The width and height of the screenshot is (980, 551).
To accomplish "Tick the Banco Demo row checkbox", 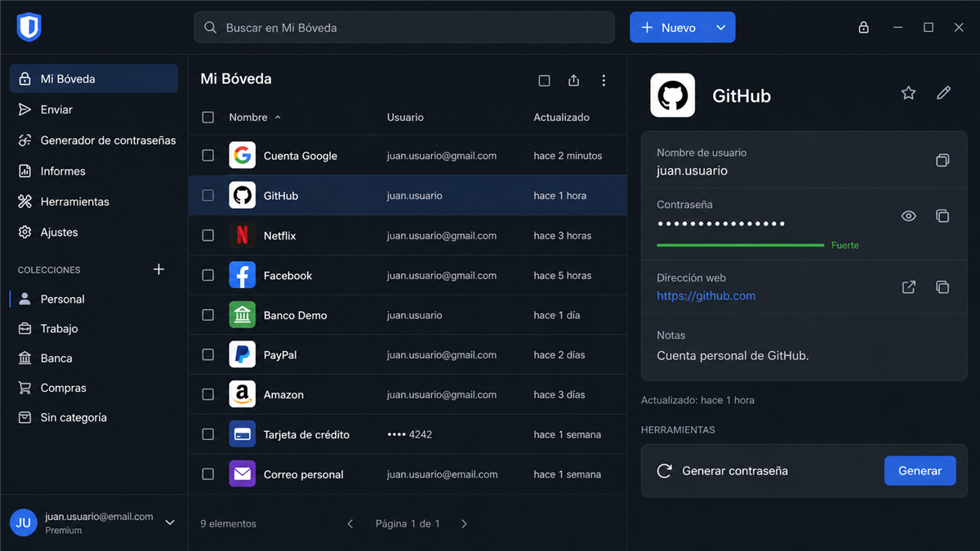I will click(208, 315).
